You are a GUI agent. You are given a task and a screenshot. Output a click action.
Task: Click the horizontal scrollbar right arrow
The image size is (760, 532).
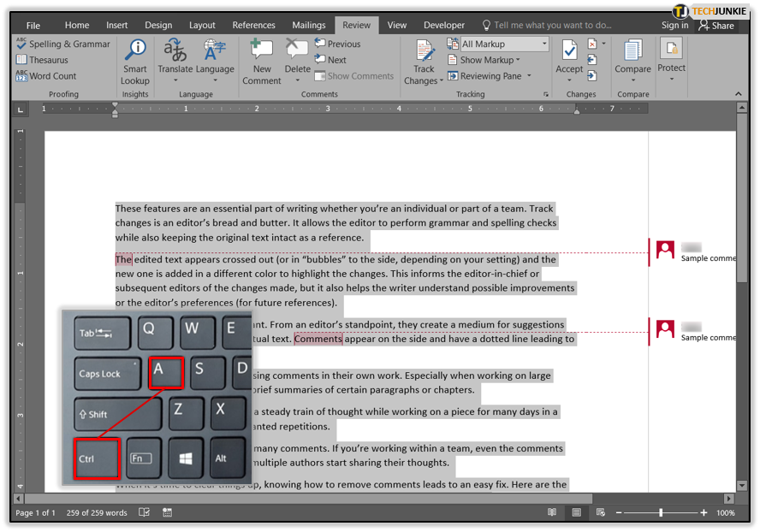[x=728, y=498]
